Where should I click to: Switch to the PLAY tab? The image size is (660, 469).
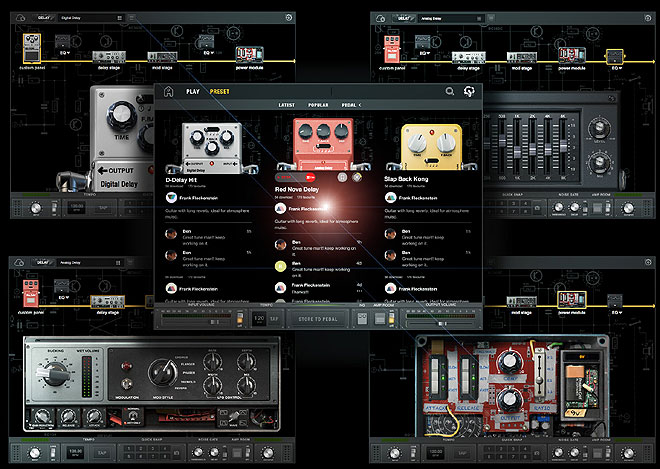pyautogui.click(x=192, y=92)
